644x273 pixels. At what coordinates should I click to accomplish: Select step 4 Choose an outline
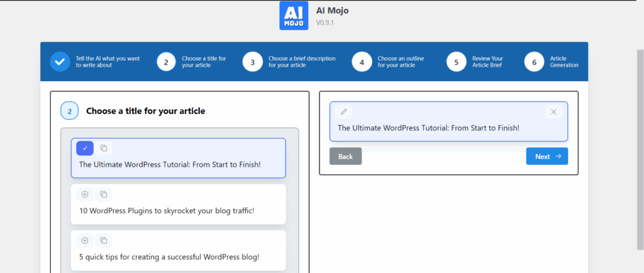pos(362,62)
